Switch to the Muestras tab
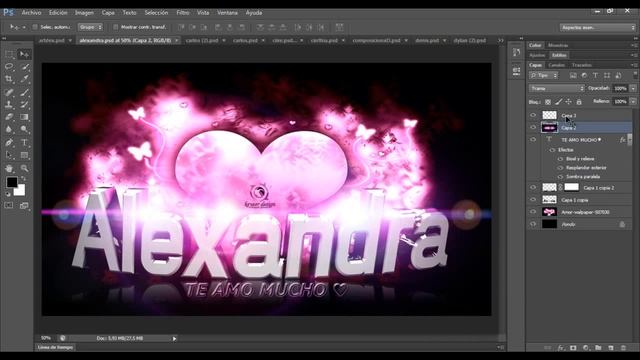The height and width of the screenshot is (360, 640). click(558, 45)
